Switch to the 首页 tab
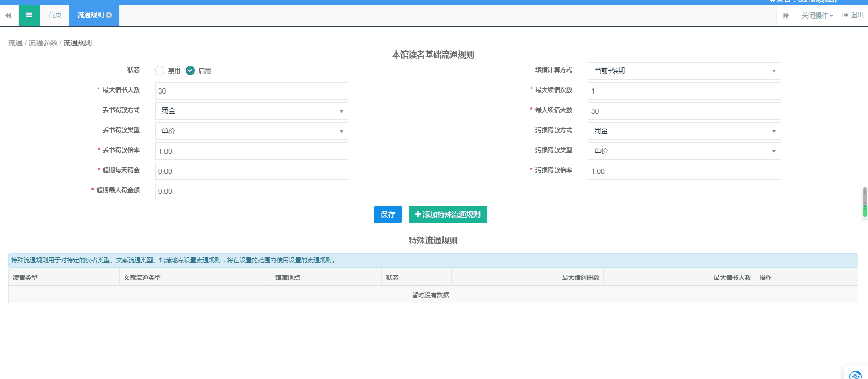Image resolution: width=868 pixels, height=379 pixels. (54, 15)
